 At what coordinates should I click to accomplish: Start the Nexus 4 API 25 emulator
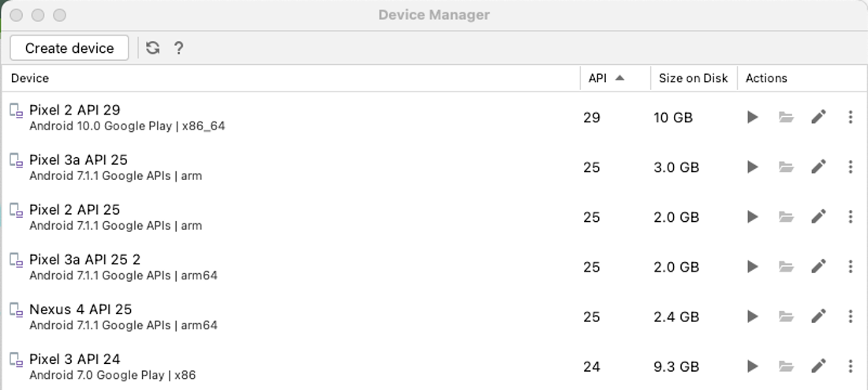752,317
